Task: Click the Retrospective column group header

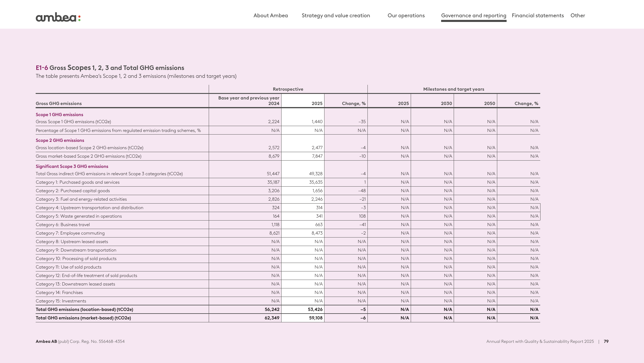Action: point(288,89)
